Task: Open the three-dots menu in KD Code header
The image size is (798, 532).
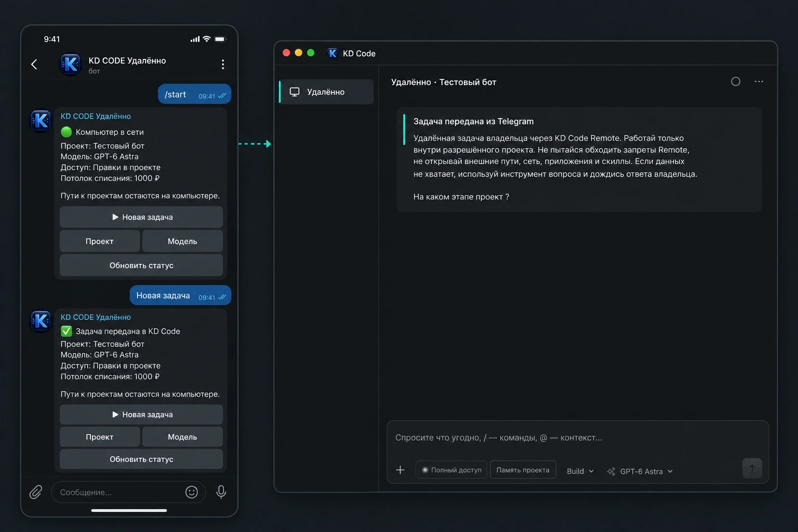Action: point(759,82)
